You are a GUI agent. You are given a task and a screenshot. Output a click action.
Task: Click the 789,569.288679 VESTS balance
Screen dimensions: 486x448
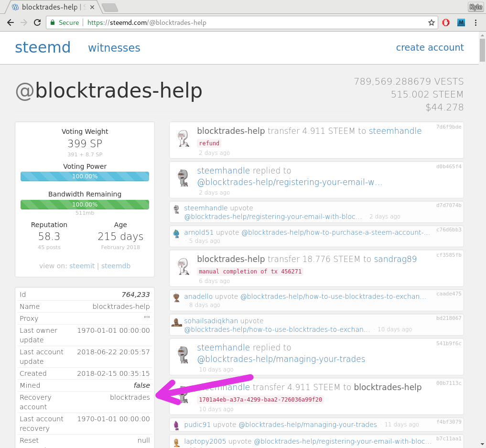(409, 82)
